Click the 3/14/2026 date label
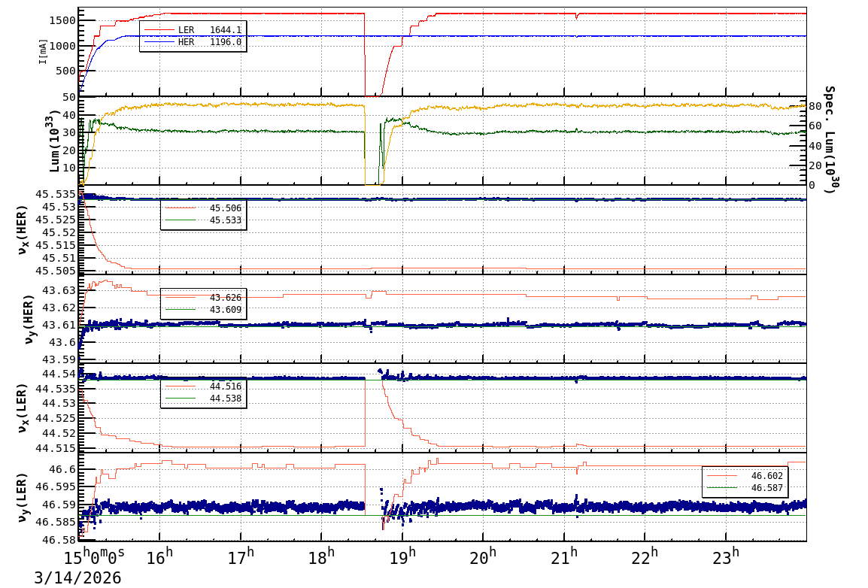Image resolution: width=868 pixels, height=588 pixels. pos(77,578)
